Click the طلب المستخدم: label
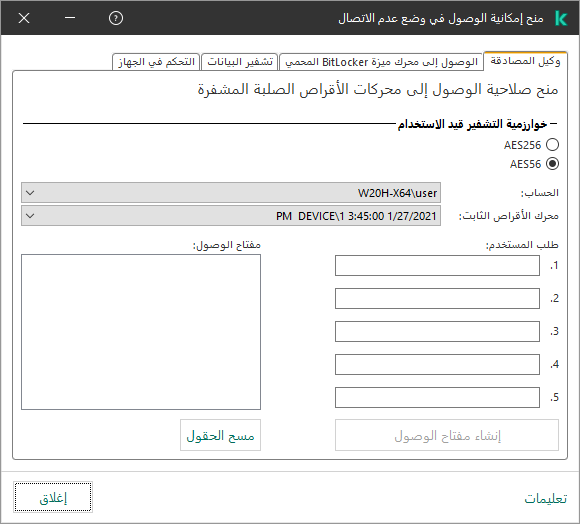580x524 pixels. [x=522, y=245]
